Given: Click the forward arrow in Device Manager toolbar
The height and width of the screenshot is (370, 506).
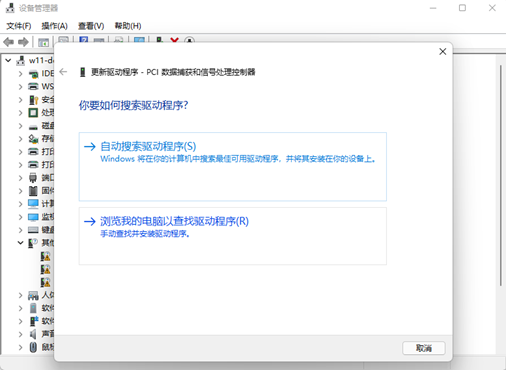Looking at the screenshot, I should (23, 42).
